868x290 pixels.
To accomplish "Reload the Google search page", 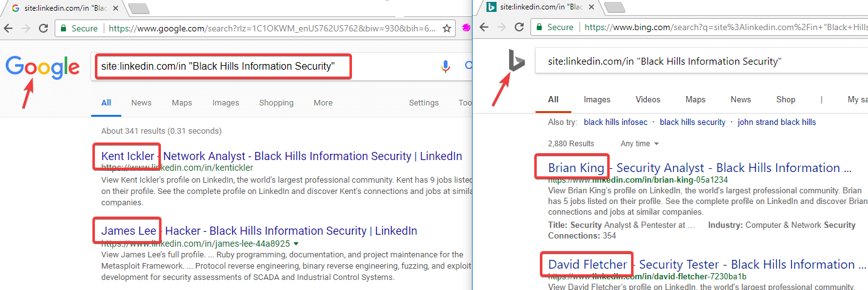I will [x=43, y=28].
